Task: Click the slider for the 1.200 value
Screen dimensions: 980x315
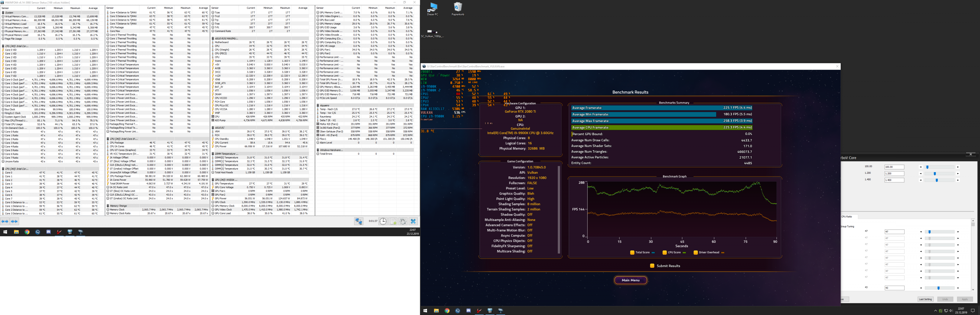Action: pyautogui.click(x=940, y=173)
